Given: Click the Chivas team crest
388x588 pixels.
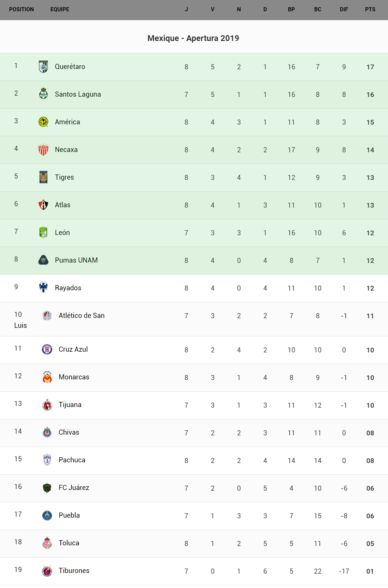Looking at the screenshot, I should point(47,432).
